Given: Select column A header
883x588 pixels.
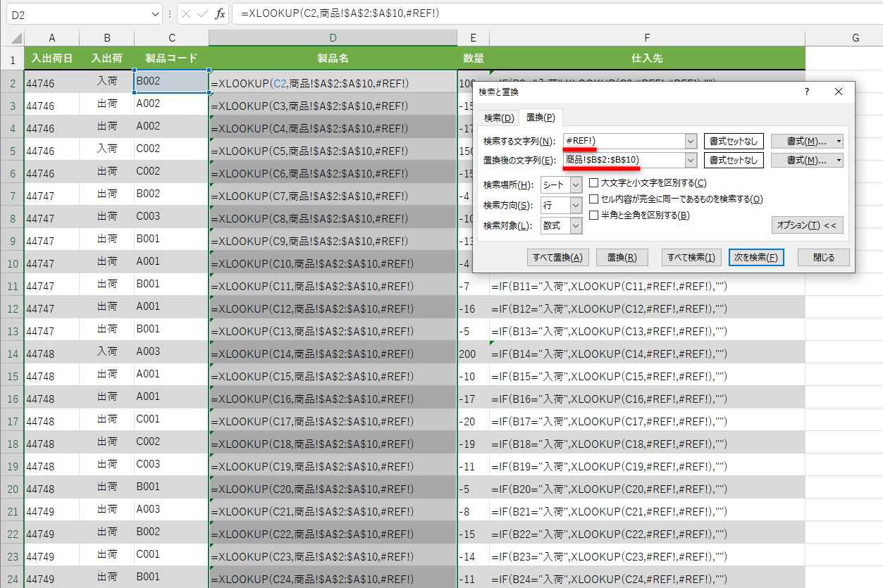Looking at the screenshot, I should tap(52, 38).
